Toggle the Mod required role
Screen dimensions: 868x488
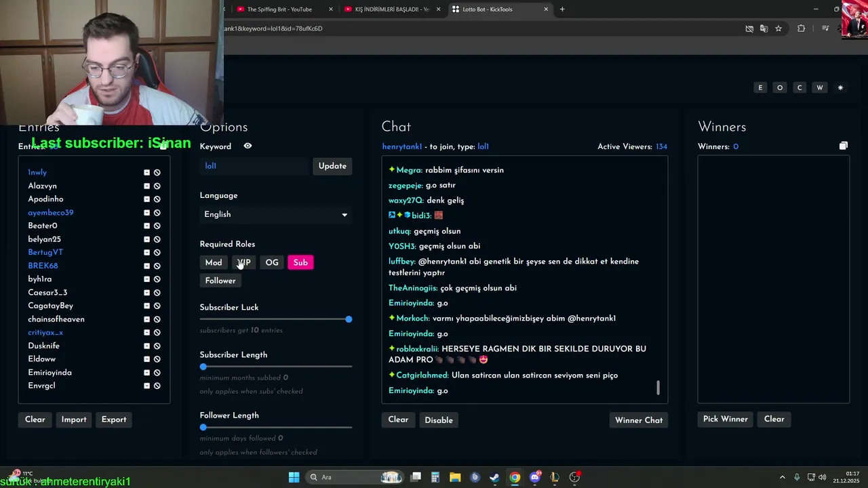pos(214,262)
